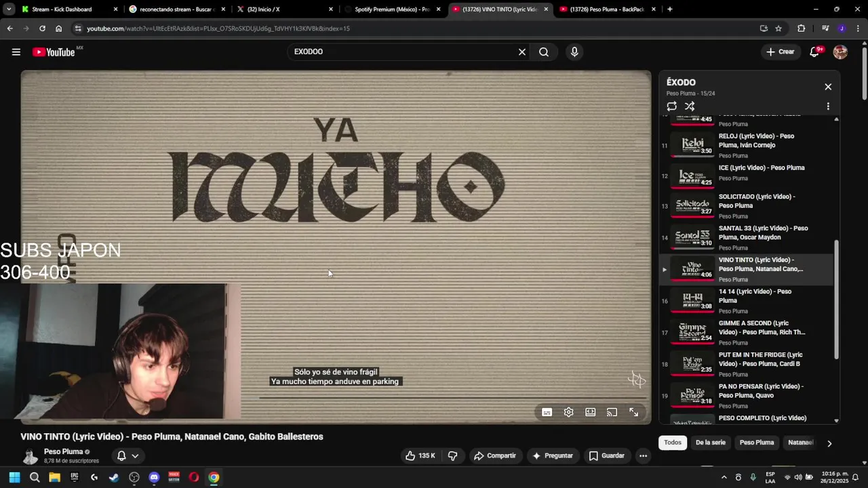Reload the page
868x488 pixels.
point(42,28)
